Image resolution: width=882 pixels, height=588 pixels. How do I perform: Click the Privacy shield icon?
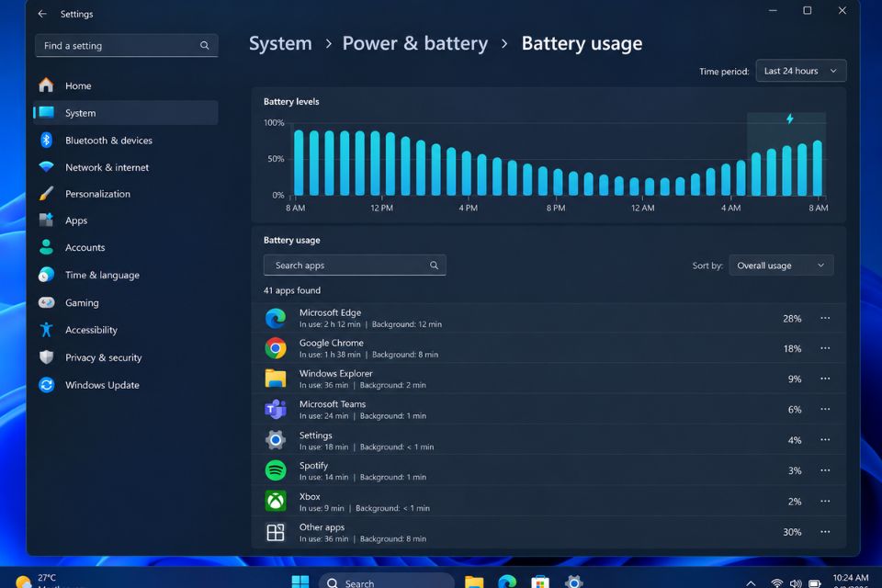tap(46, 357)
